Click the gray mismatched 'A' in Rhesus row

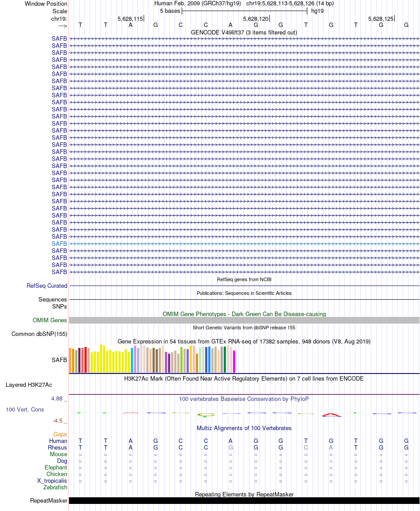[x=331, y=448]
